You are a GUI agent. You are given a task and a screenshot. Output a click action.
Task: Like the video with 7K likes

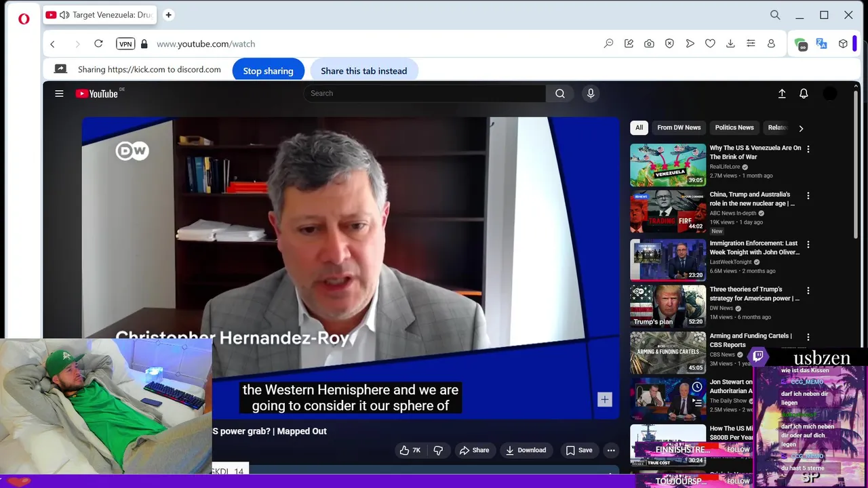(x=410, y=450)
